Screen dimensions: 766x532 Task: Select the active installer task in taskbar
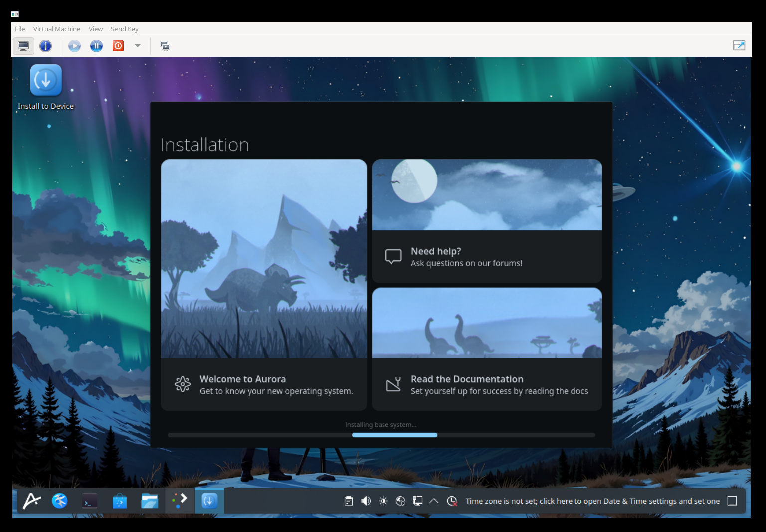209,501
